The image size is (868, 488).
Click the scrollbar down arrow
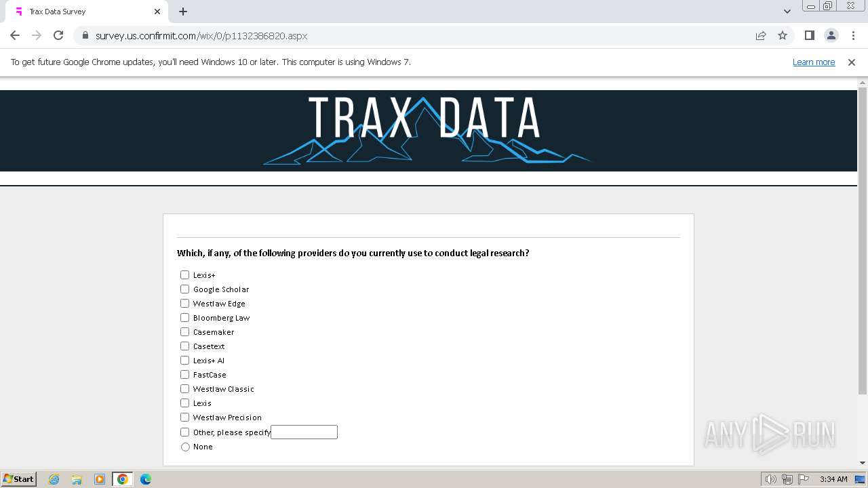[863, 463]
